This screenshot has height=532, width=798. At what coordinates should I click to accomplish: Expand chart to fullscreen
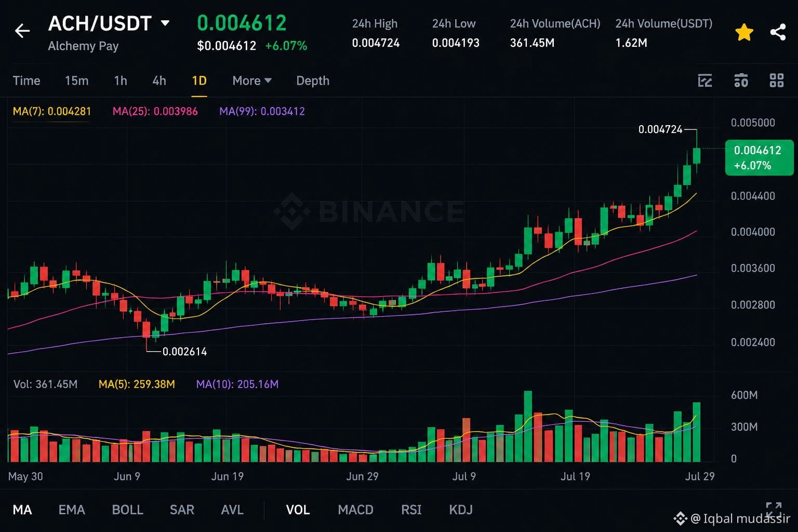(x=774, y=510)
